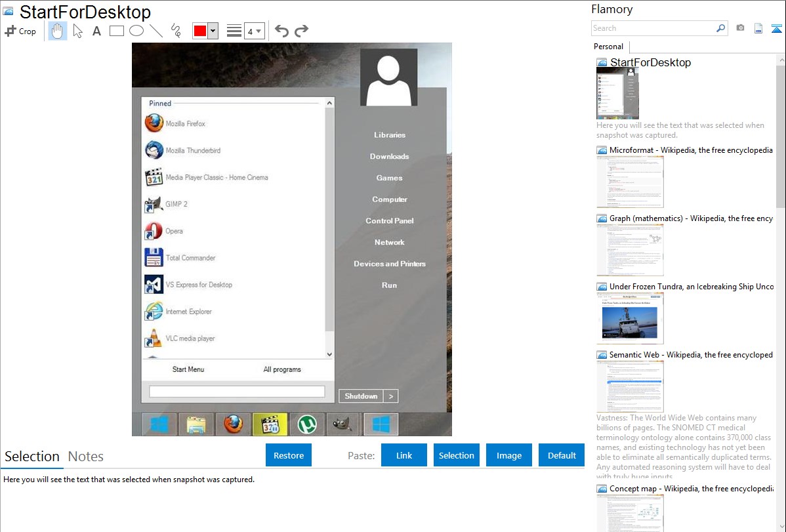786x532 pixels.
Task: Click All programs in the snapshot start menu
Action: tap(282, 369)
